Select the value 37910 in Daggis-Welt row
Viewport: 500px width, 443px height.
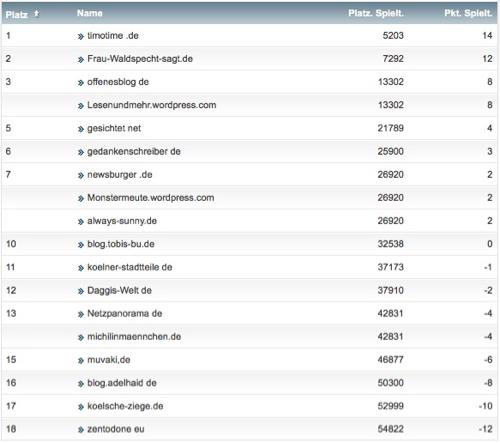point(391,290)
